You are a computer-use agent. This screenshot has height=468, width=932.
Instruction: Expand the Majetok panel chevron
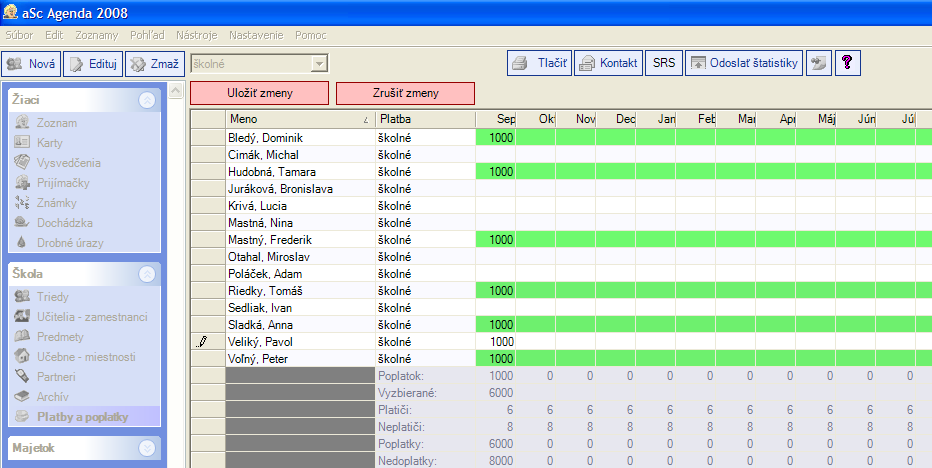pos(147,448)
